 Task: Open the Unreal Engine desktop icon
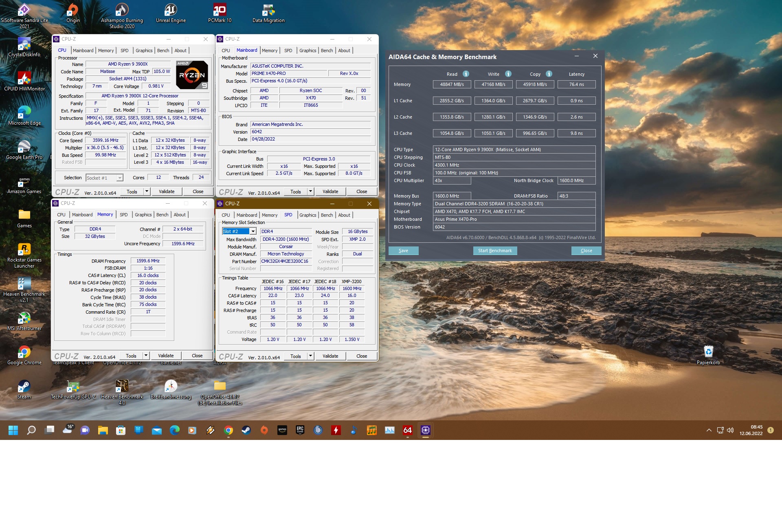(171, 13)
